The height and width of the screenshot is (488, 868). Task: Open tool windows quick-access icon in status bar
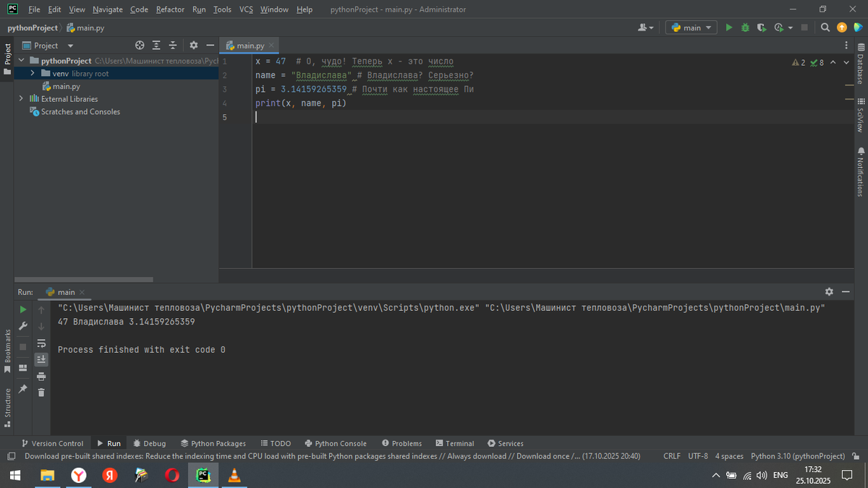12,456
